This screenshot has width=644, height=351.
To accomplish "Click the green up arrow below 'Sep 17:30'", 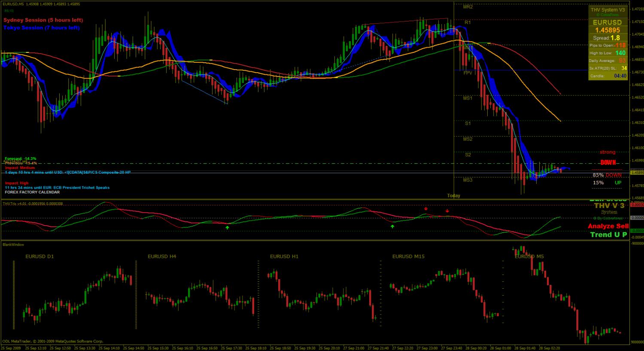I will [228, 228].
